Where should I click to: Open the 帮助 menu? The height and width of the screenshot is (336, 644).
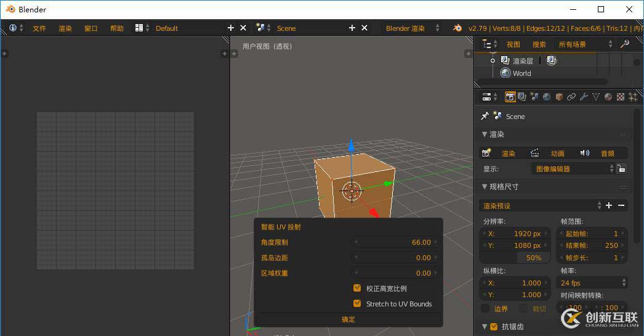point(116,28)
